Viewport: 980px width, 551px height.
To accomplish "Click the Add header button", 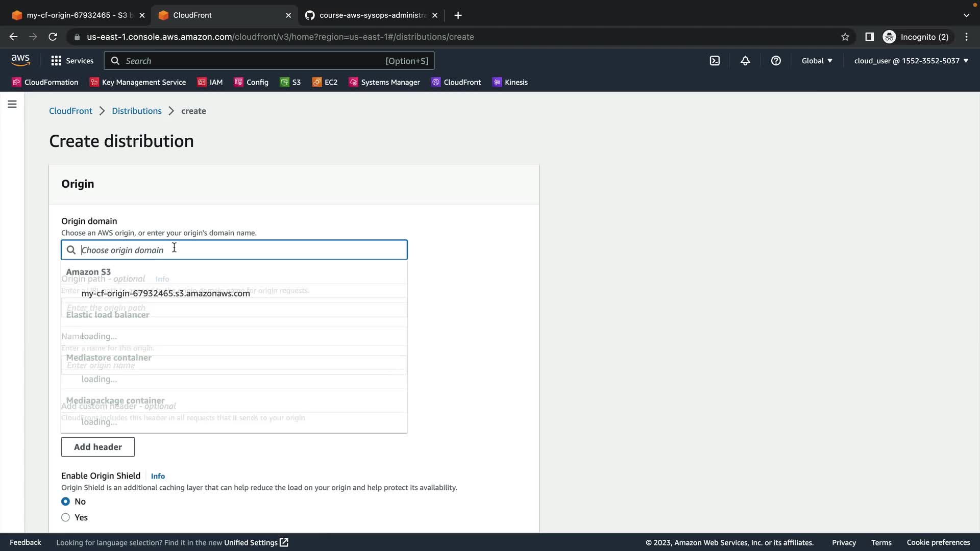I will pyautogui.click(x=98, y=447).
